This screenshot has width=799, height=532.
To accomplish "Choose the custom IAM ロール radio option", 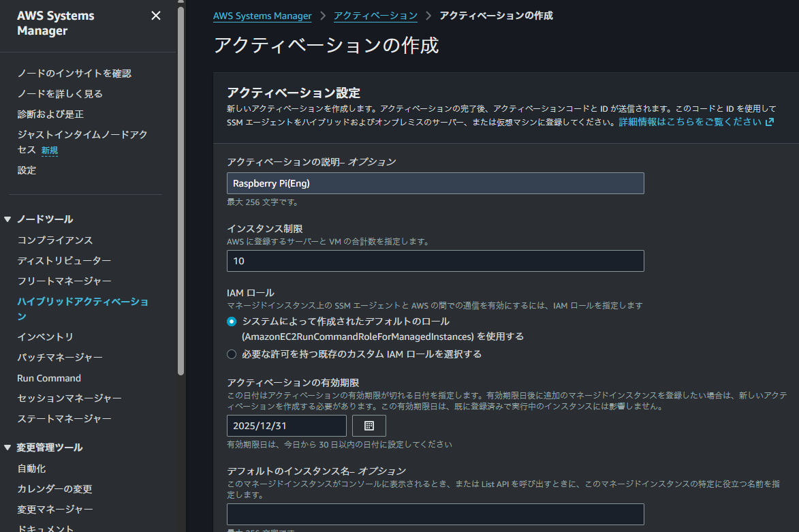I will [x=232, y=354].
